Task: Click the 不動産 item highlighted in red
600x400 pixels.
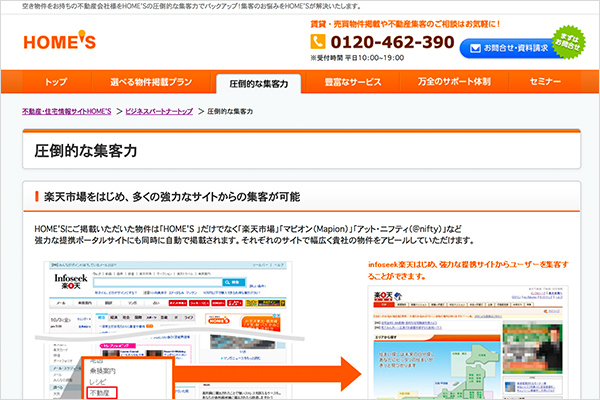Action: tap(102, 393)
